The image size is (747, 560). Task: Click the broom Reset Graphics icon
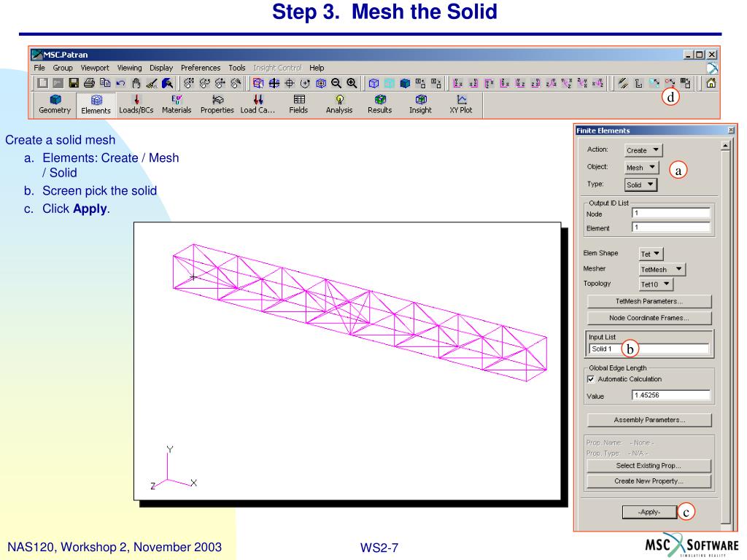click(152, 83)
